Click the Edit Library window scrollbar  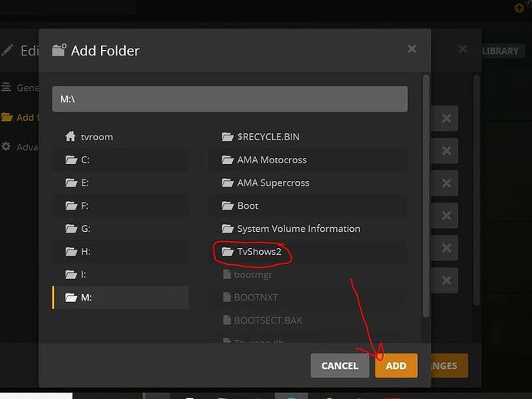click(x=476, y=189)
